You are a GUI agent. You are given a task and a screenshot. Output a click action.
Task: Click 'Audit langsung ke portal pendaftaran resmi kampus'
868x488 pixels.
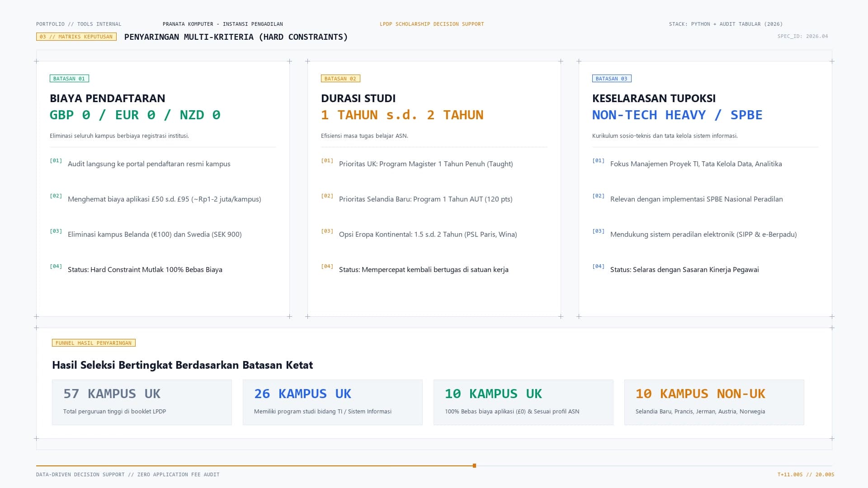click(x=149, y=164)
